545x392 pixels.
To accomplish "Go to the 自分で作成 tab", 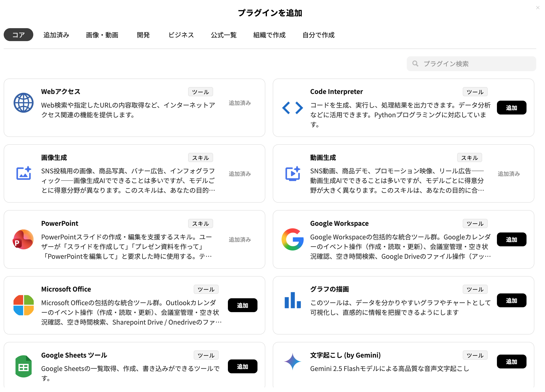I will [318, 35].
